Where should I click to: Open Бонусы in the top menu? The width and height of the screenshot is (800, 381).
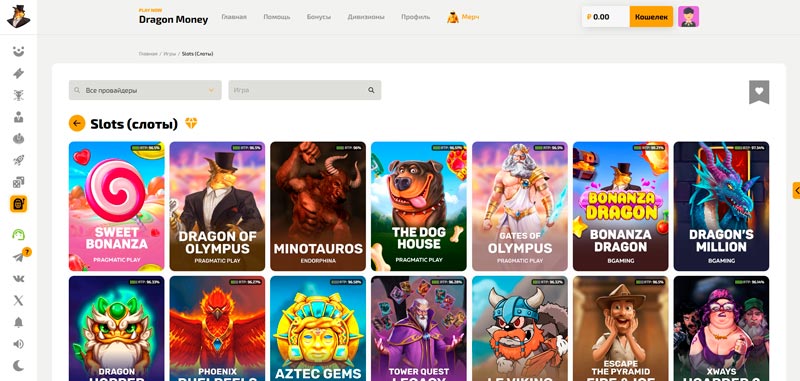318,17
